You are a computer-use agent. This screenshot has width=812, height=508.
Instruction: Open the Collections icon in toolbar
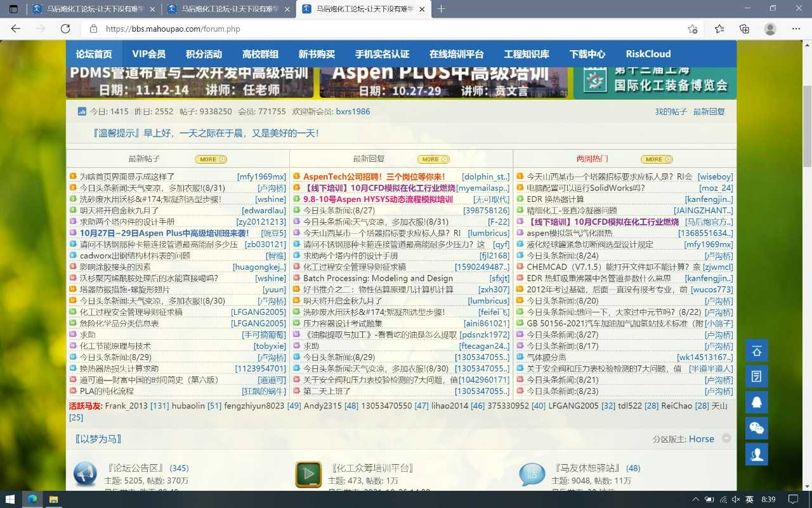click(744, 29)
